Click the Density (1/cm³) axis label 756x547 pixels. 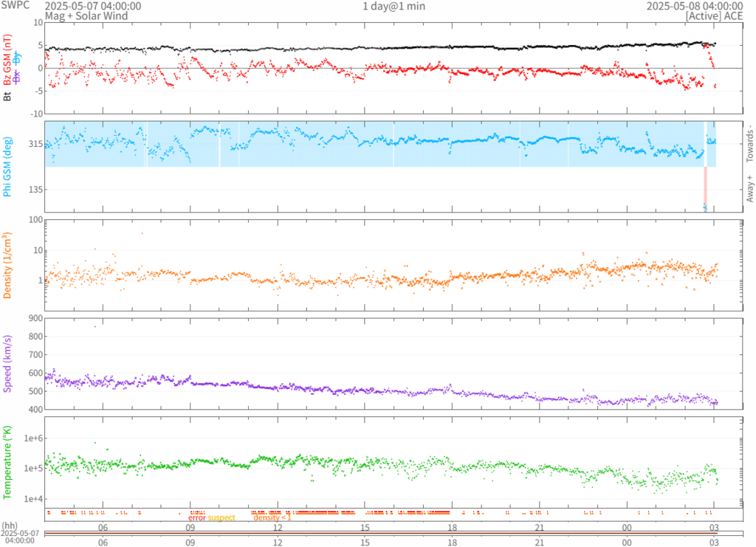tap(9, 265)
